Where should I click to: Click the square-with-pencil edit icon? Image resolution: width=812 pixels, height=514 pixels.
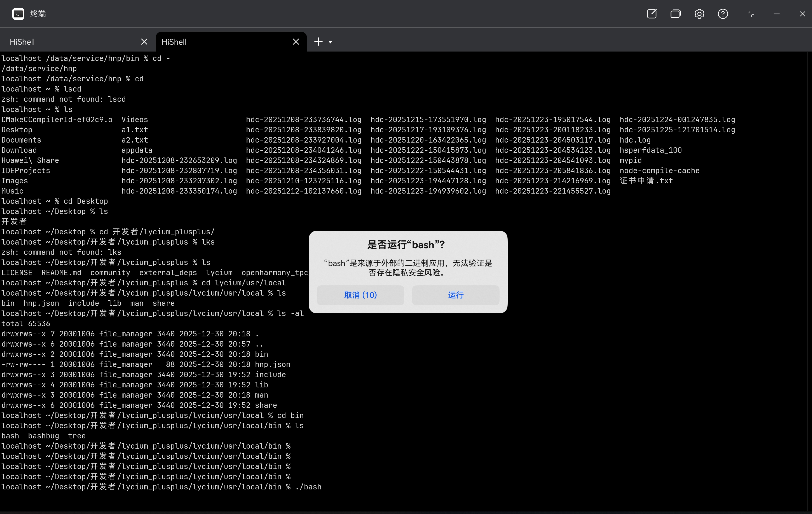[x=652, y=14]
